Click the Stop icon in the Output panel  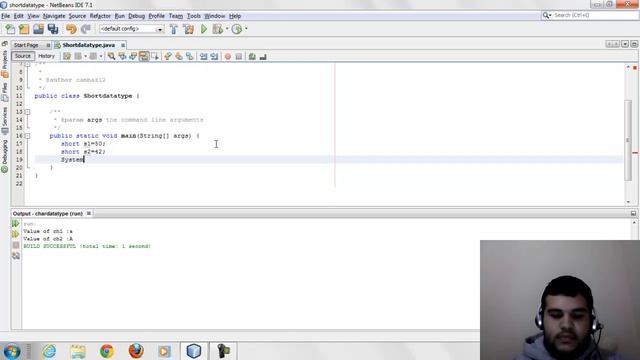(16, 245)
